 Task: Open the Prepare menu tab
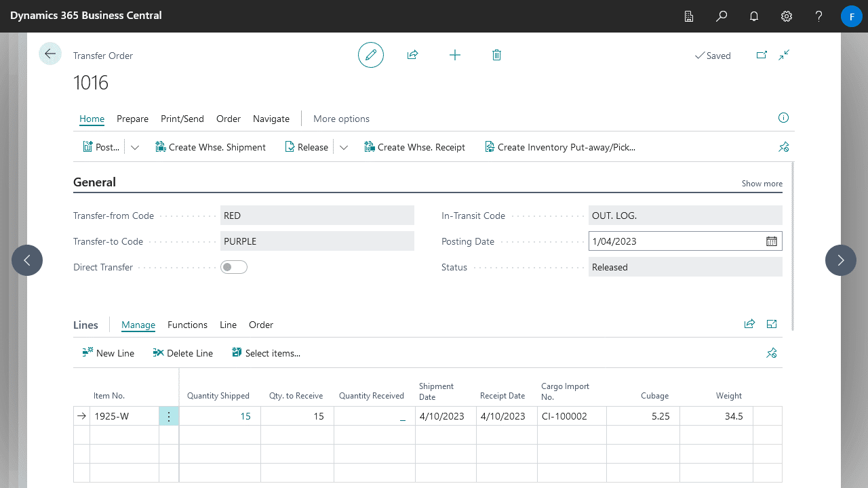coord(132,119)
